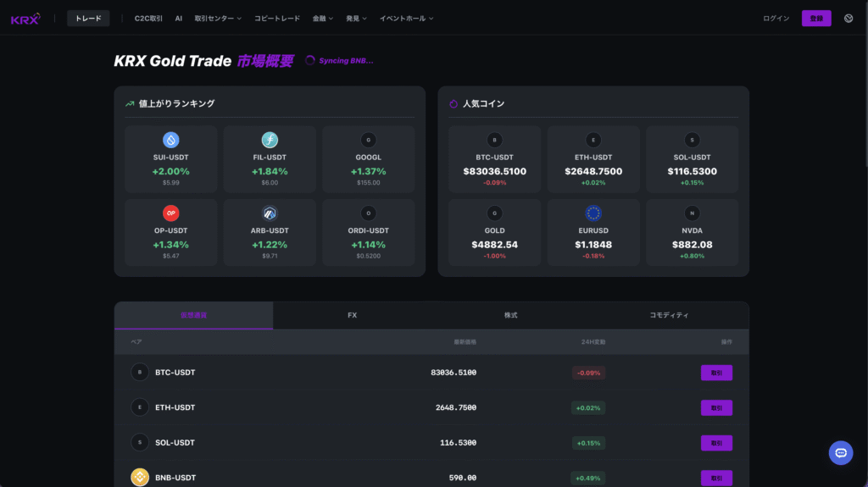Click the 590.00 price in BNB-USDT row
Viewport: 868px width, 487px height.
tap(463, 478)
